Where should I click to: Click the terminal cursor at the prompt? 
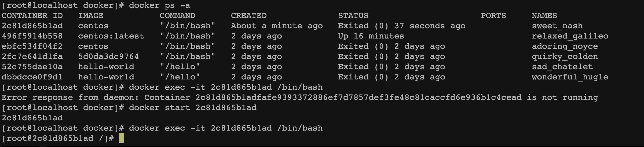tap(121, 138)
